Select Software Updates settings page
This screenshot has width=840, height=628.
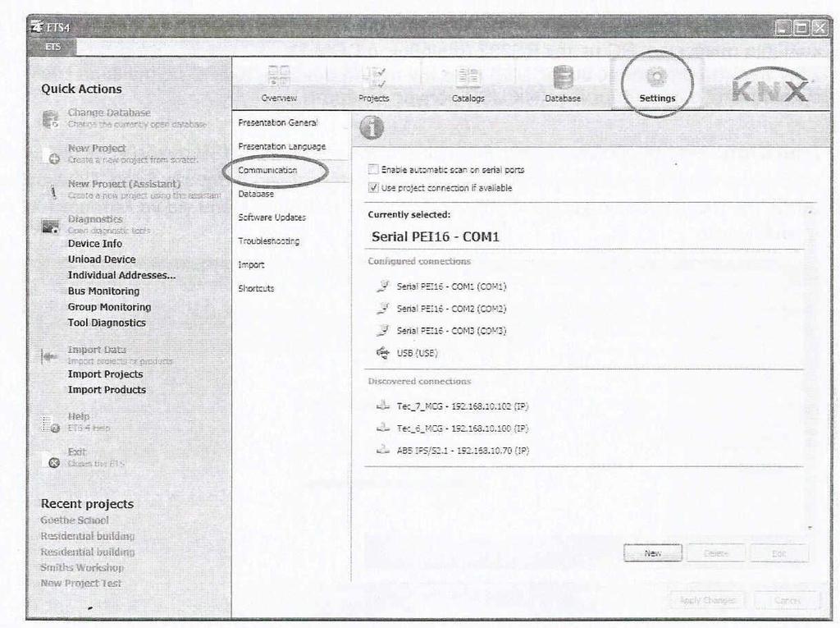coord(272,218)
